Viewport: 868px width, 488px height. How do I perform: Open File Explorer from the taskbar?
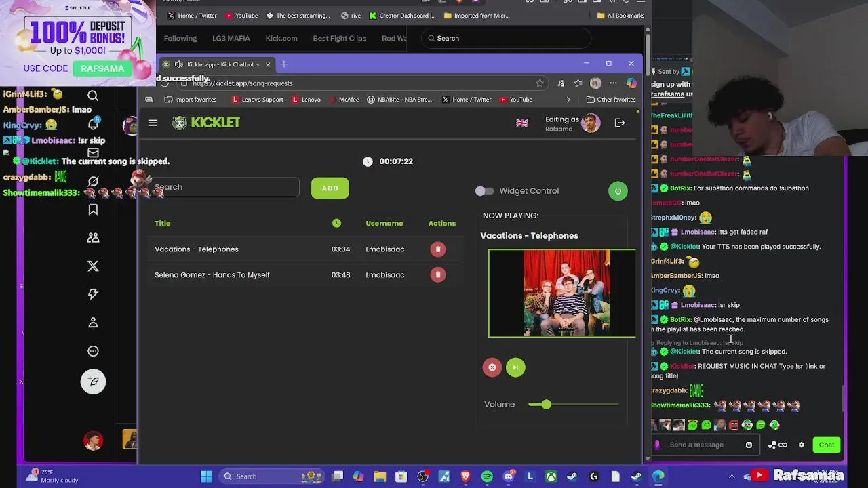coord(380,476)
